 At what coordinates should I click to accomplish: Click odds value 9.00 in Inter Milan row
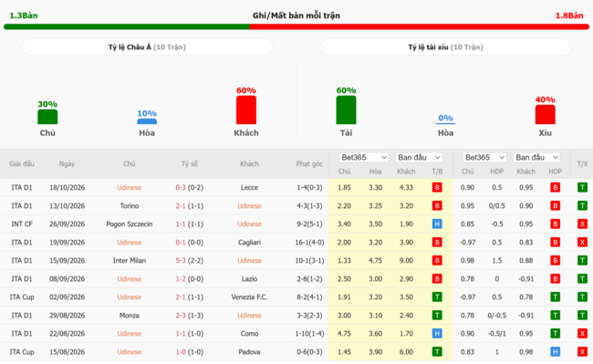click(406, 260)
